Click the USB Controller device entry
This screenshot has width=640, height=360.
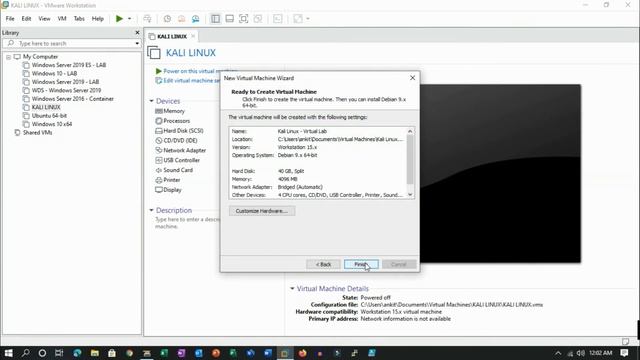[x=182, y=160]
